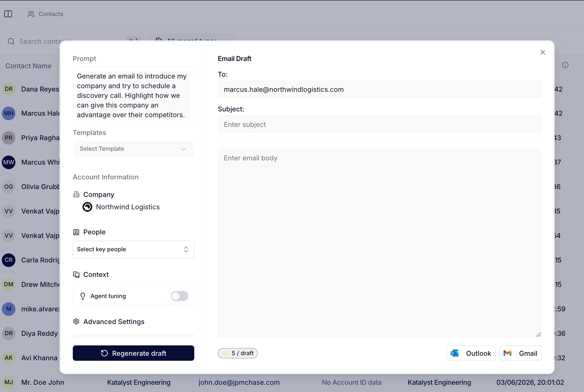
Task: Click the Context section icon
Action: tap(76, 275)
